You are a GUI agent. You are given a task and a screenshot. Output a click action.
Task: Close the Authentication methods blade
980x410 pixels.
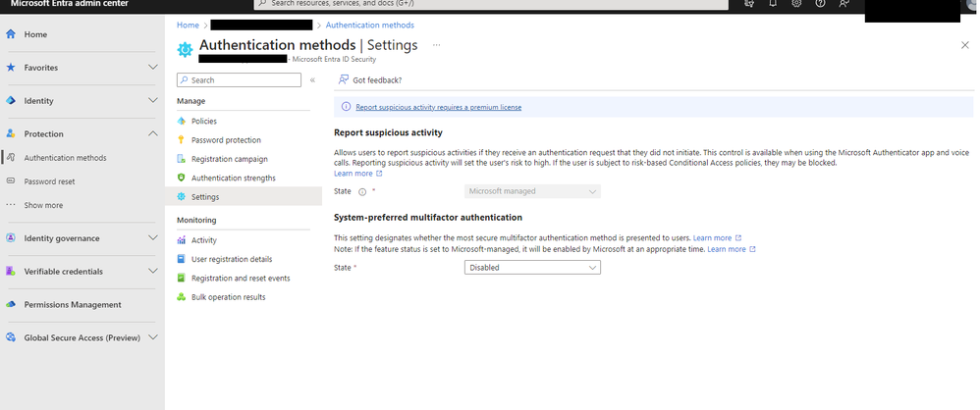click(x=965, y=45)
